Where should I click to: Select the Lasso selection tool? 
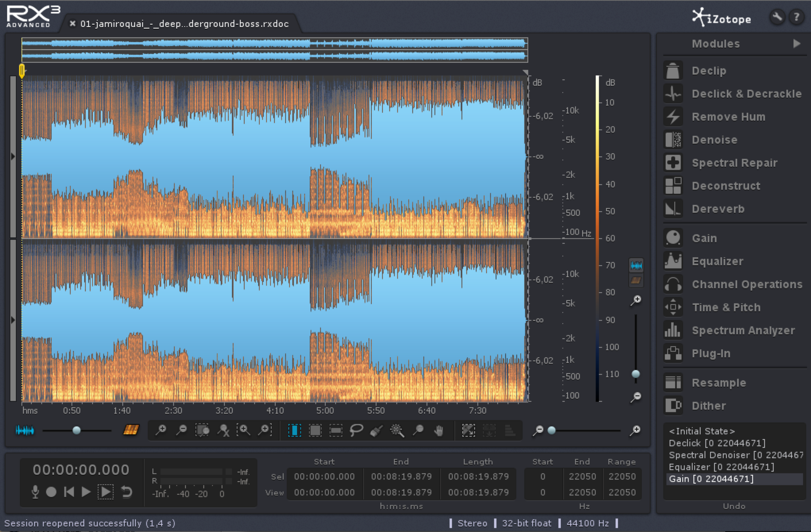point(357,430)
